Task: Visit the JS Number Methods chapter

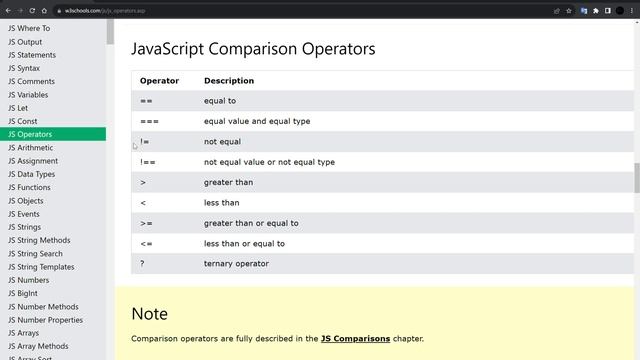Action: 43,307
